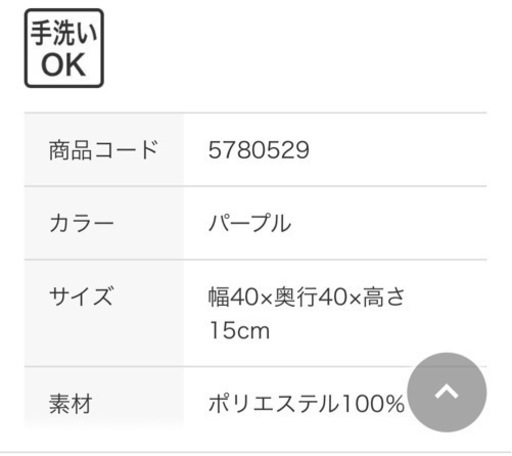
Task: Tap the 手洗い text in the badge
Action: click(64, 33)
